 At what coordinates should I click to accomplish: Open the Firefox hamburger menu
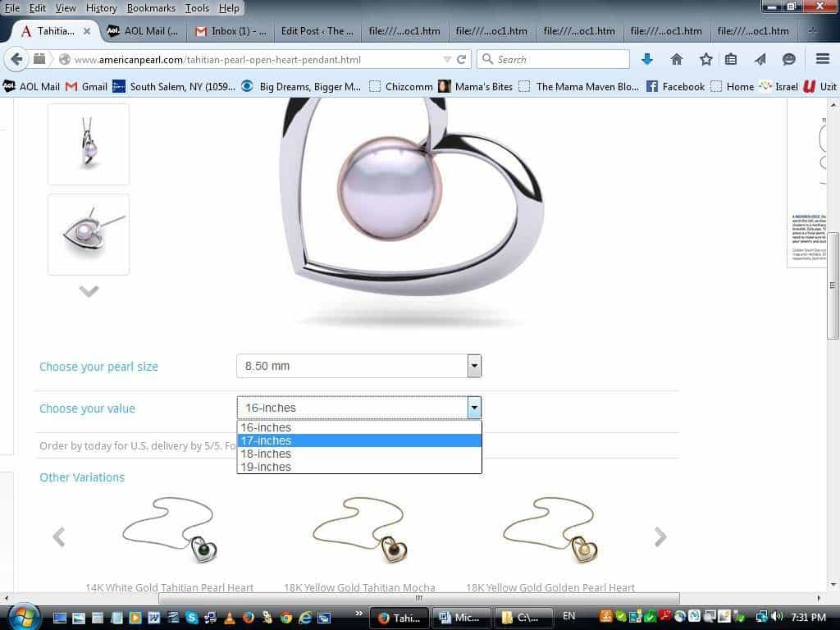point(822,59)
